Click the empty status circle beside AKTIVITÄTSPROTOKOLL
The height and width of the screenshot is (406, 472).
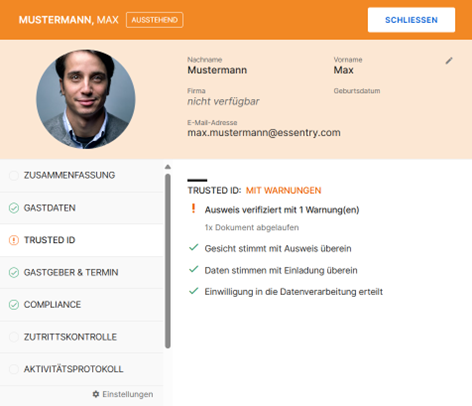point(14,369)
